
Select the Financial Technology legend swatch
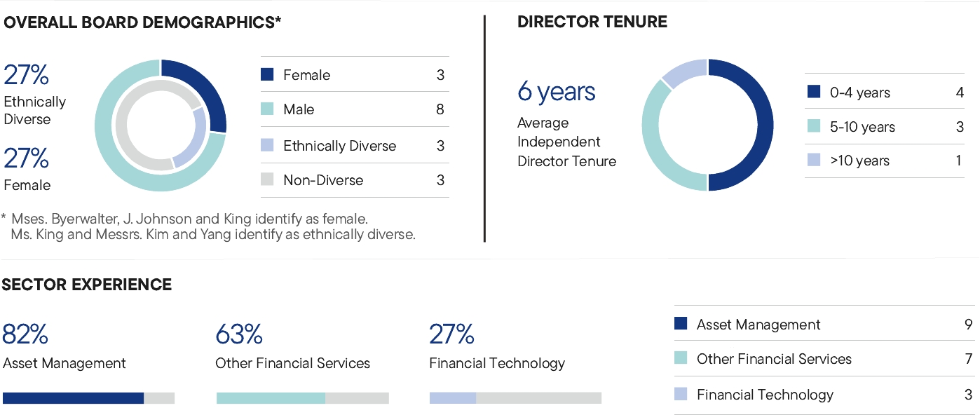681,395
